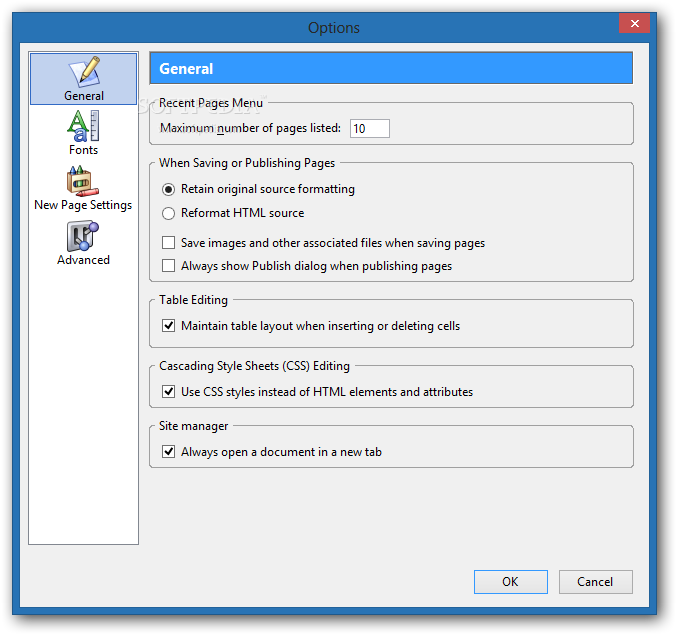Image resolution: width=677 pixels, height=635 pixels.
Task: Click the "Recent Pages Menu" group title
Action: pyautogui.click(x=211, y=103)
